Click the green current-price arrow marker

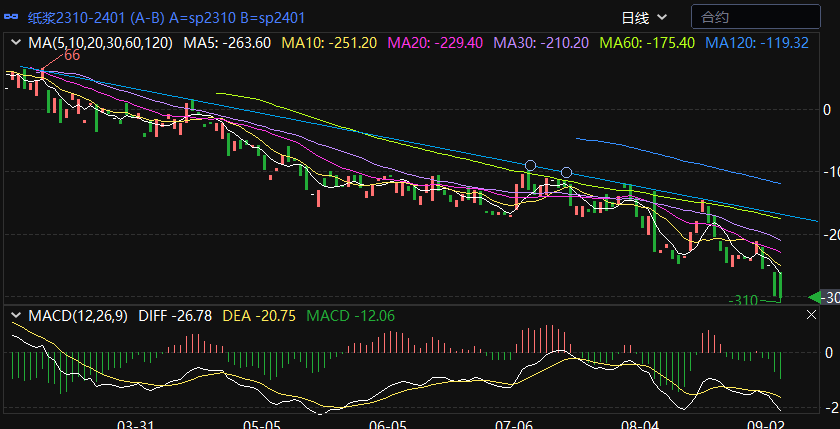[x=815, y=297]
